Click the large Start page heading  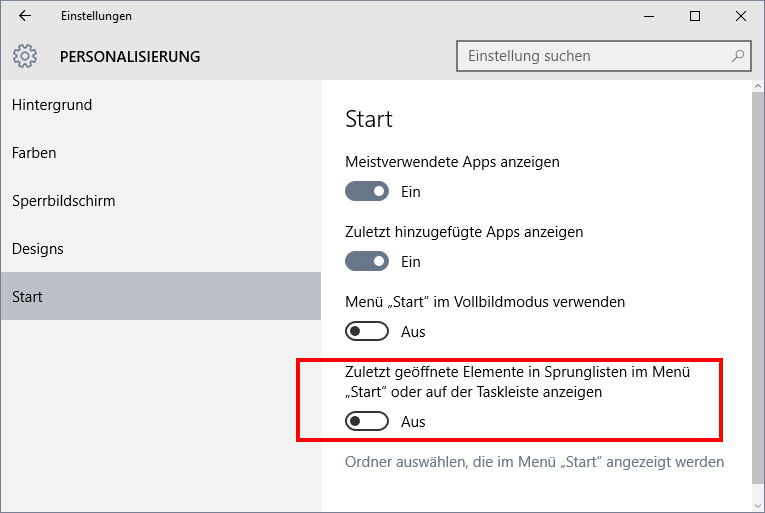tap(369, 119)
